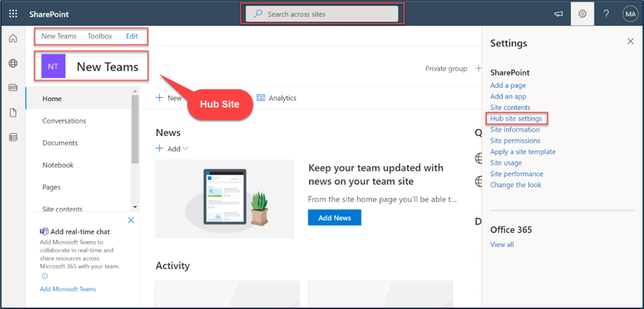
Task: Open Toolbox in hub navigation
Action: pos(100,36)
